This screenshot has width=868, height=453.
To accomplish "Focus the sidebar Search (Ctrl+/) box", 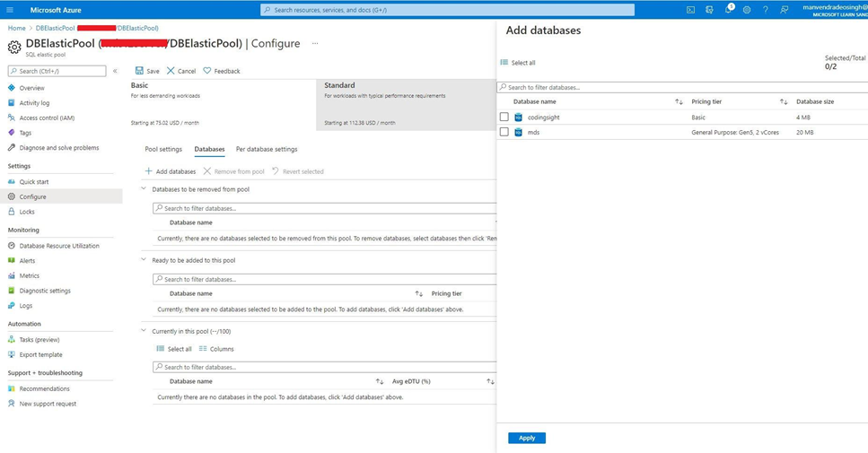I will coord(57,71).
